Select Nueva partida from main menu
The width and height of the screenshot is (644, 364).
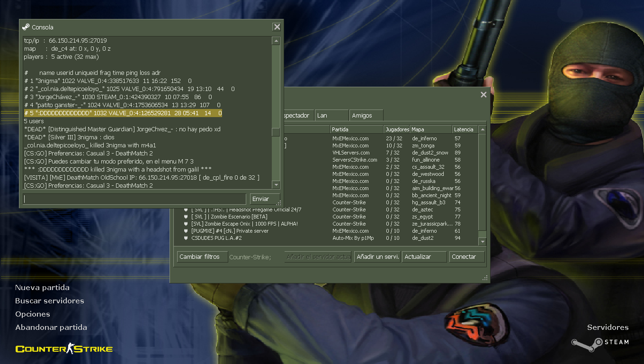tap(42, 288)
